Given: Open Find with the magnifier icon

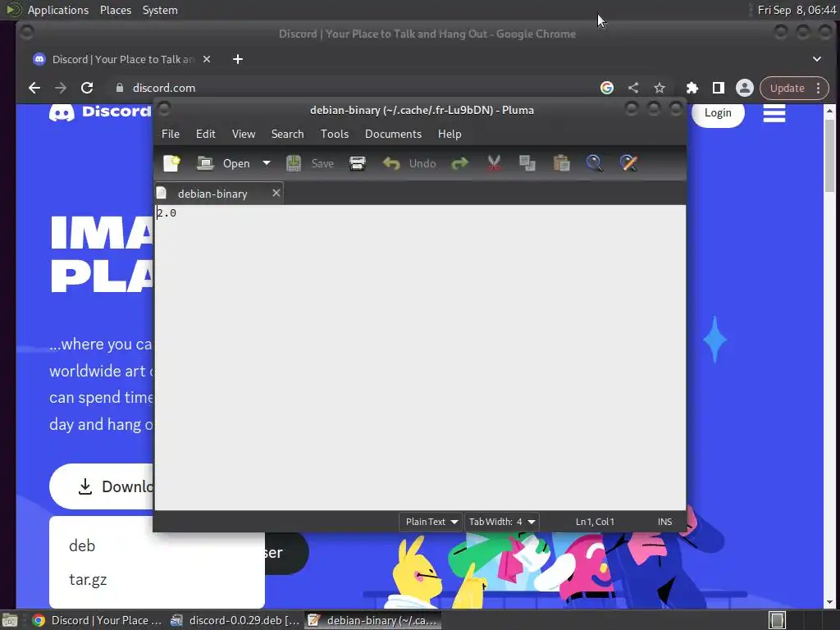Looking at the screenshot, I should [x=595, y=163].
